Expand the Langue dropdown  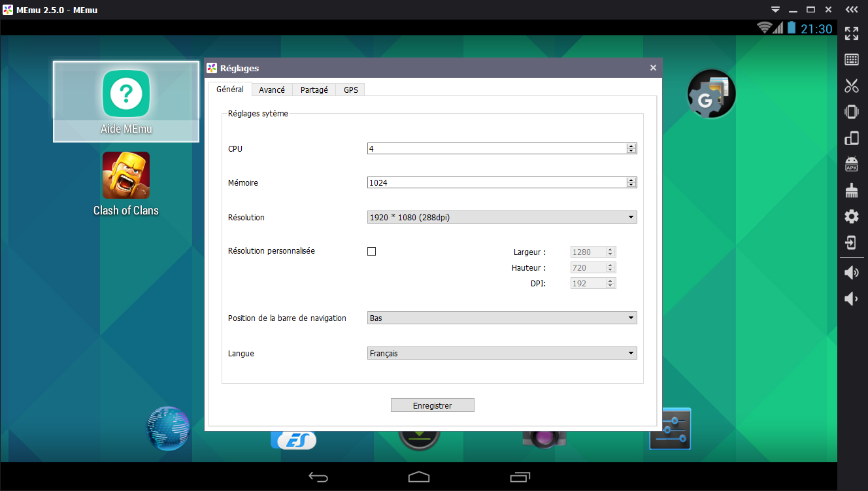tap(502, 353)
